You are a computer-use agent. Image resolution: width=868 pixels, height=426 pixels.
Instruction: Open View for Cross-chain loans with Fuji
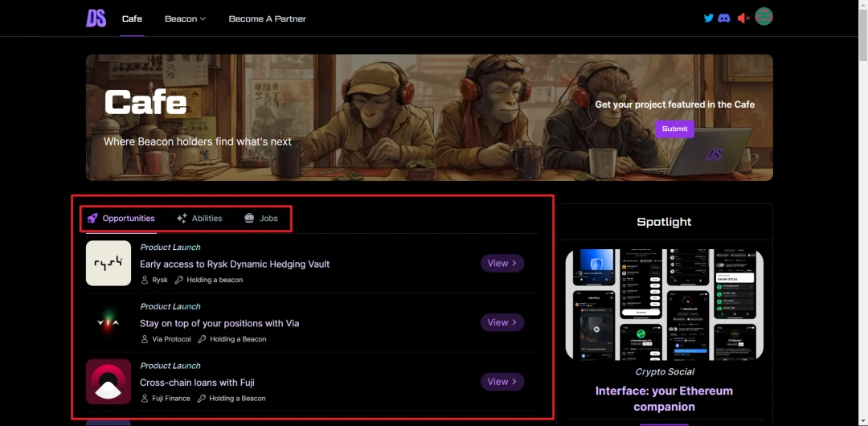click(x=502, y=382)
